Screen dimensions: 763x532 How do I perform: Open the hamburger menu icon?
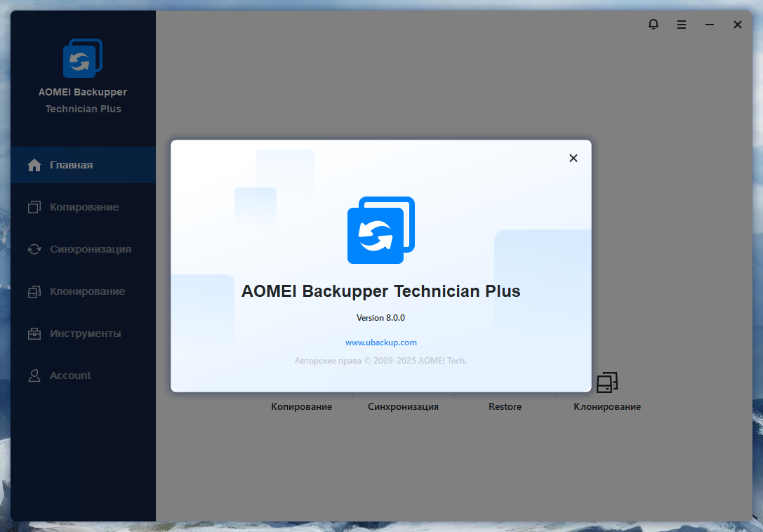tap(682, 25)
